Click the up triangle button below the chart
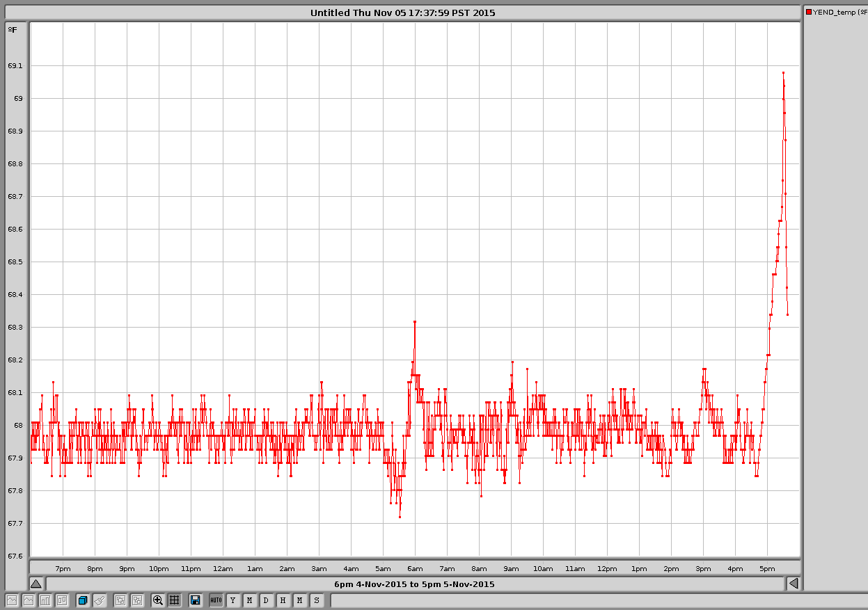868x610 pixels. [36, 584]
